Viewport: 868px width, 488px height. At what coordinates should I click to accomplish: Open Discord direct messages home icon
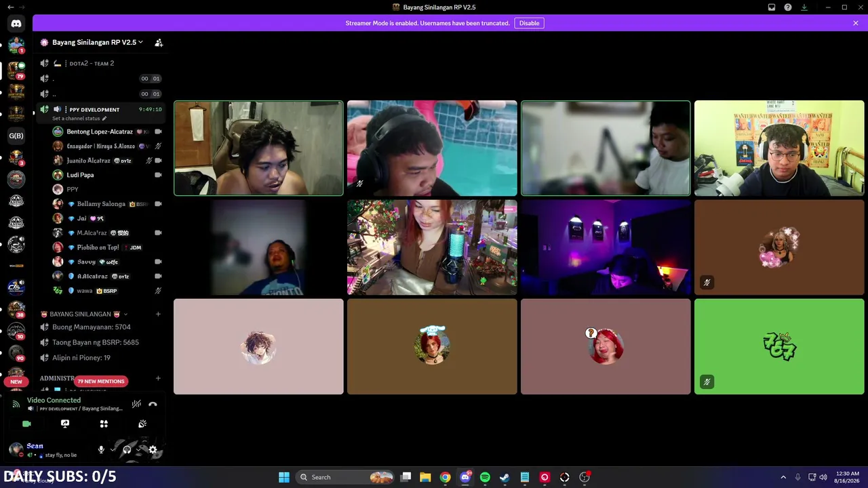tap(16, 23)
